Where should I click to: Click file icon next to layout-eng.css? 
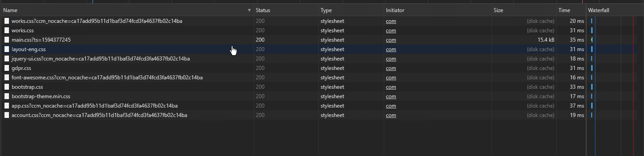(x=7, y=49)
